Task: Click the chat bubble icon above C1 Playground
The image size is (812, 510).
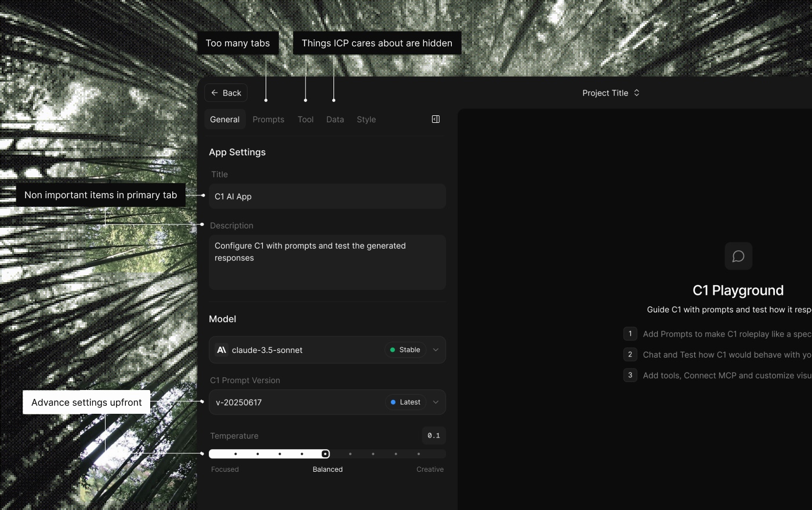Action: click(738, 256)
